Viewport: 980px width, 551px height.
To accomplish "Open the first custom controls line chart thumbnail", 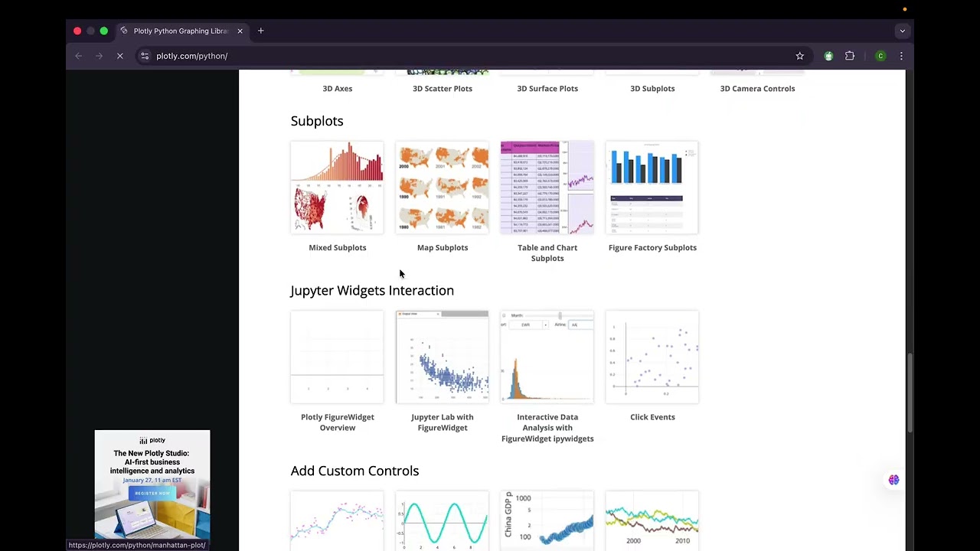I will [337, 521].
